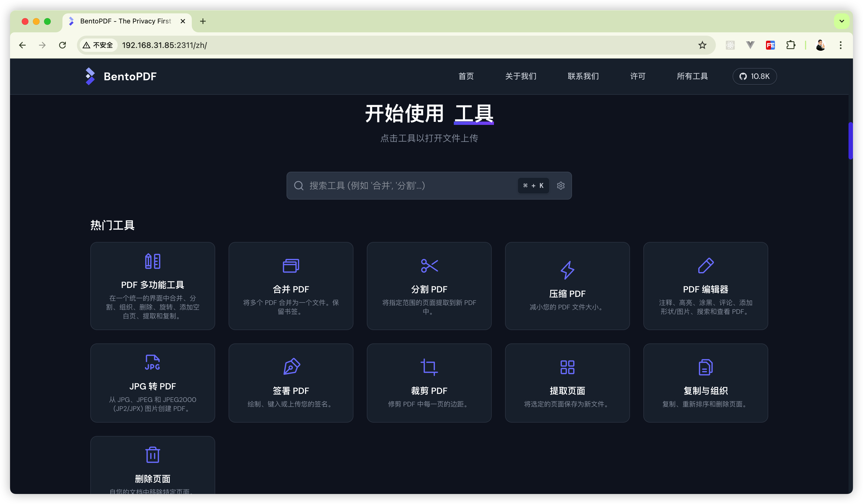Open the 删除页面 trash icon tool
This screenshot has height=504, width=863.
[x=152, y=455]
